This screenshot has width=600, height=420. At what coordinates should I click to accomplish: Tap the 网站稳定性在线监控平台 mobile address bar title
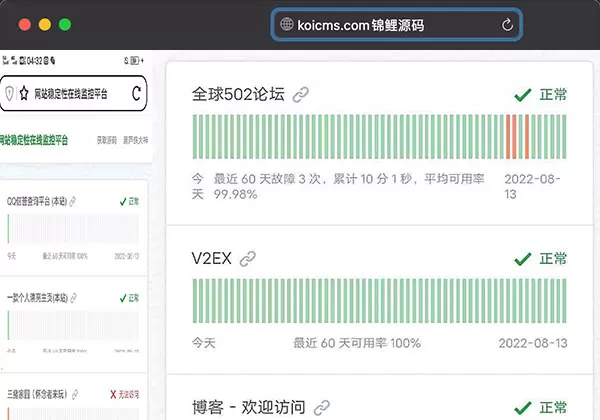click(x=71, y=93)
